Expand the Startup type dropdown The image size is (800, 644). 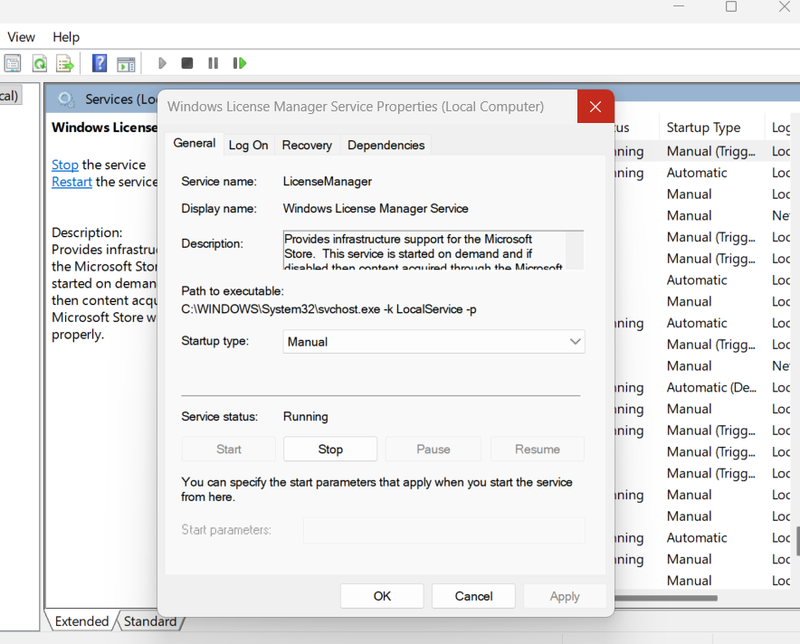434,341
